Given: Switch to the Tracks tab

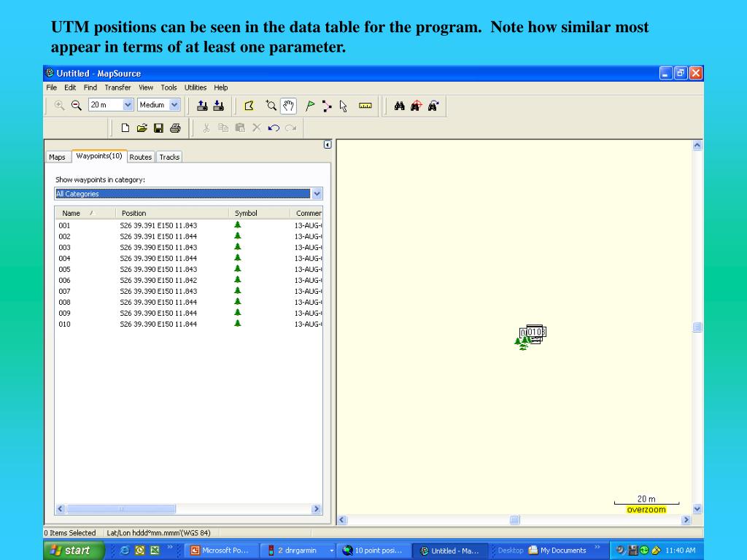Looking at the screenshot, I should [169, 157].
